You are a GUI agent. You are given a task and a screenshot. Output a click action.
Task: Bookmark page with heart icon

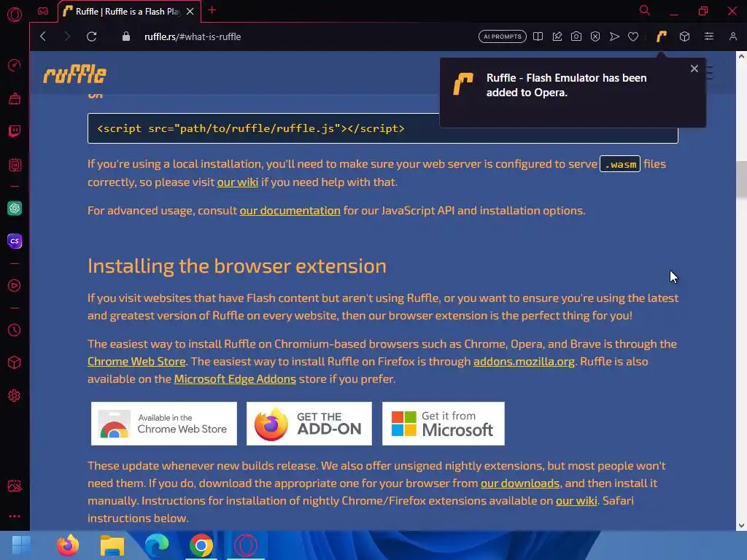pos(633,36)
